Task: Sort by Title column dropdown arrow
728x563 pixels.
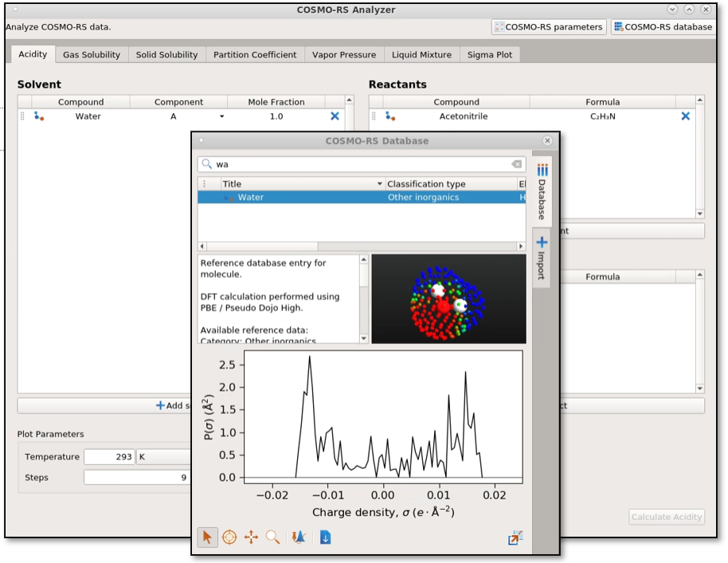Action: [x=379, y=184]
